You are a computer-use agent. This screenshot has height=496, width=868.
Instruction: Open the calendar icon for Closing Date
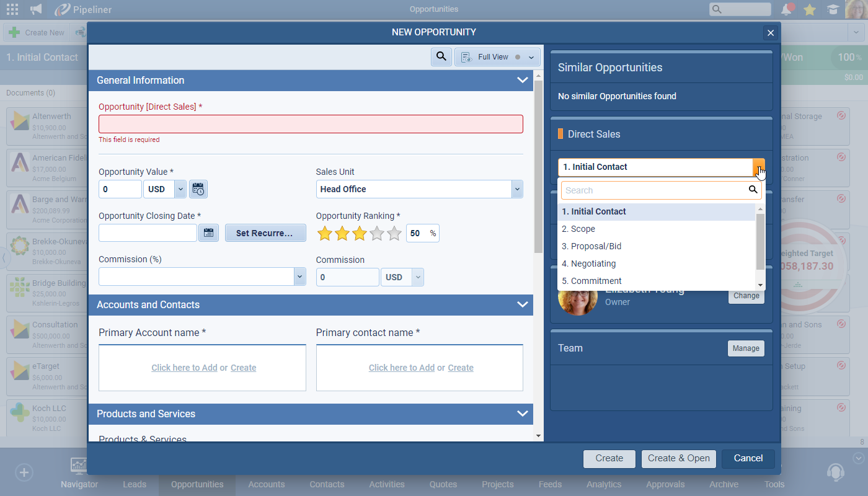(x=208, y=233)
